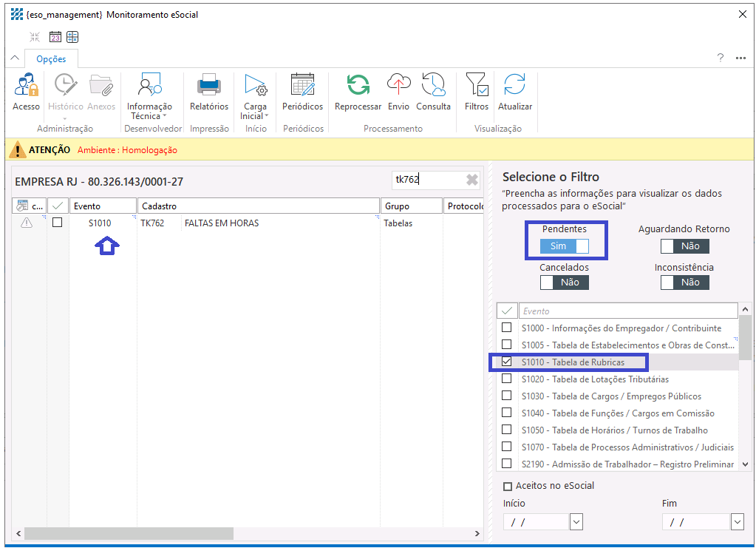Clear the tk762 search field

(472, 180)
